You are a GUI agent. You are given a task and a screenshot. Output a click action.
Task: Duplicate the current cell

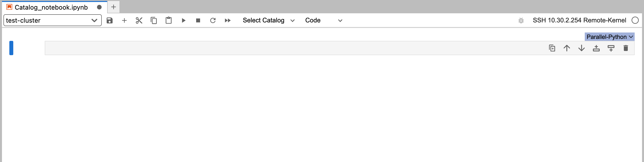(552, 48)
